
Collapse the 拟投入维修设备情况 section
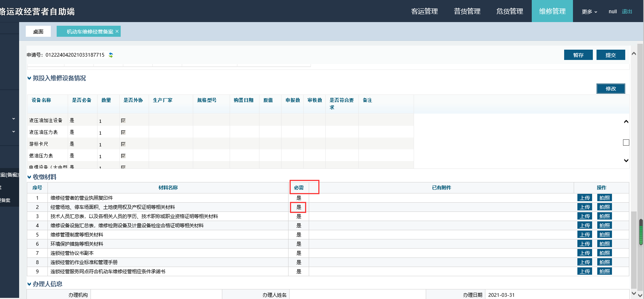point(29,78)
